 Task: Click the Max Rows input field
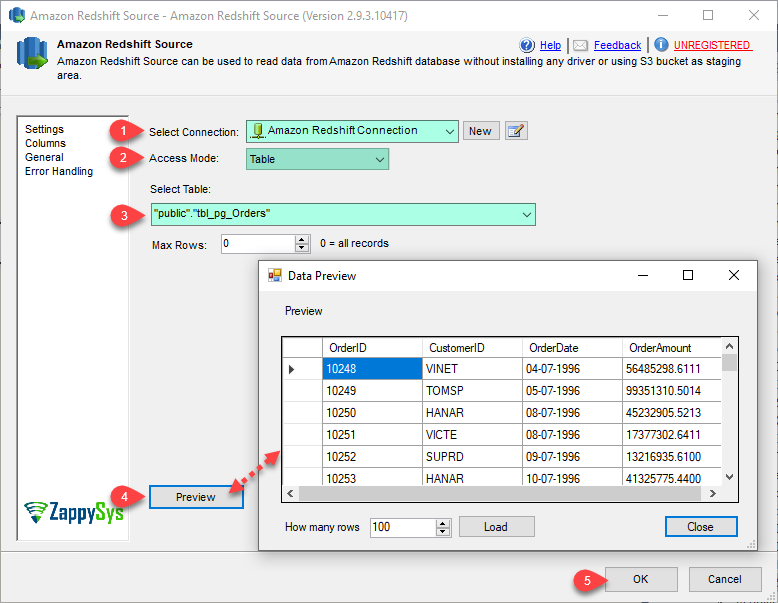(258, 244)
